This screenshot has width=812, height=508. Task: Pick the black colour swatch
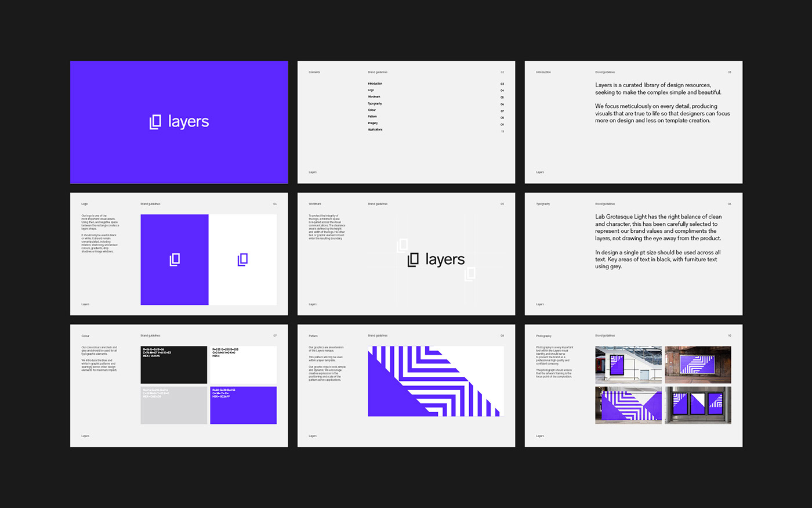174,365
